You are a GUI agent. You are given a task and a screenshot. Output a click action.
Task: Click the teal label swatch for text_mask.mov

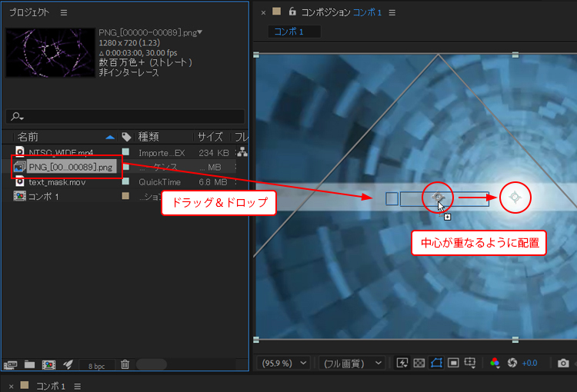(x=125, y=182)
